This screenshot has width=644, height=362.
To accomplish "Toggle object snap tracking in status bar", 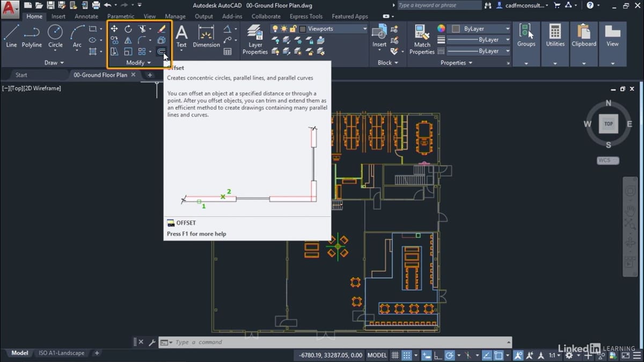I will coord(486,355).
